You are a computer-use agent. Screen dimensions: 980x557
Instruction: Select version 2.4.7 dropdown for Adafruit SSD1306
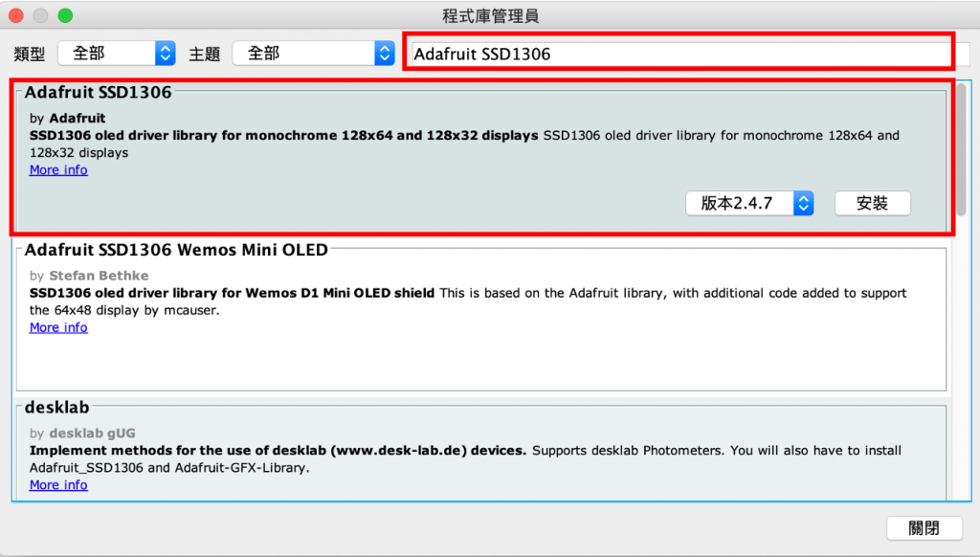(x=748, y=203)
